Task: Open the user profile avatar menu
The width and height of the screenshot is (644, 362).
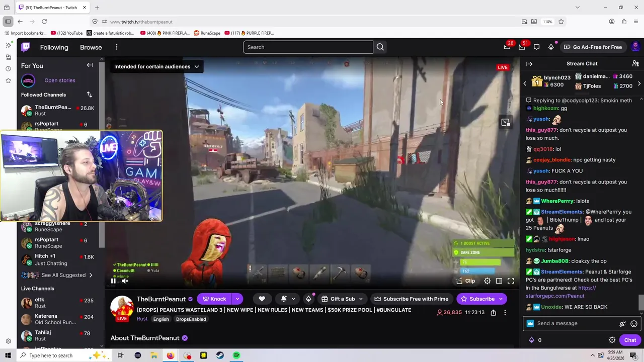Action: tap(635, 47)
